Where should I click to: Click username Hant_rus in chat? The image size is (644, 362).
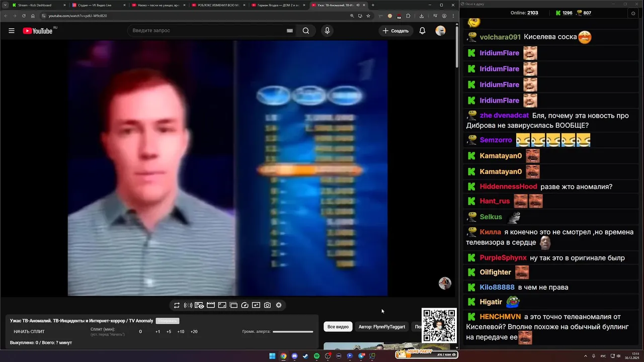(495, 201)
